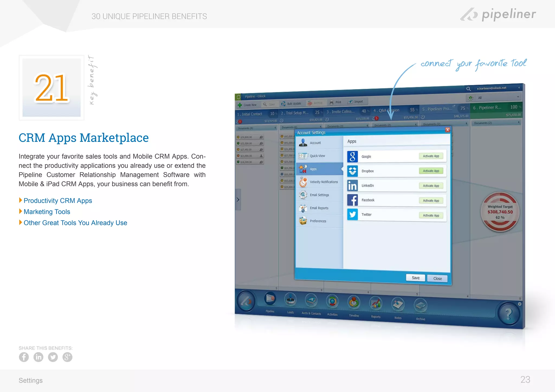Collapse Documents (2) under 5 . Pipeliner Pro column
This screenshot has width=555, height=392.
[x=467, y=123]
